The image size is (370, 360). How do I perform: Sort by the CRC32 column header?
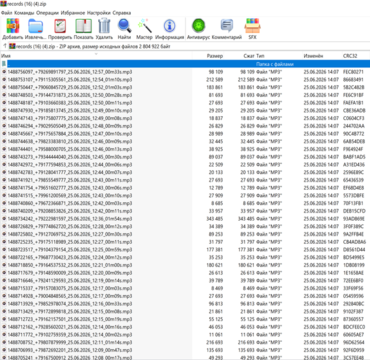350,56
